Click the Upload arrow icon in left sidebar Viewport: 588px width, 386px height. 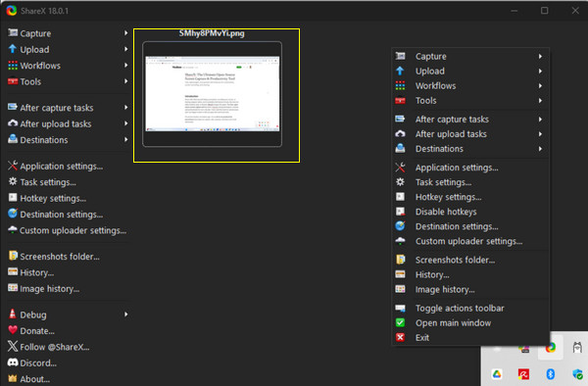pos(13,49)
